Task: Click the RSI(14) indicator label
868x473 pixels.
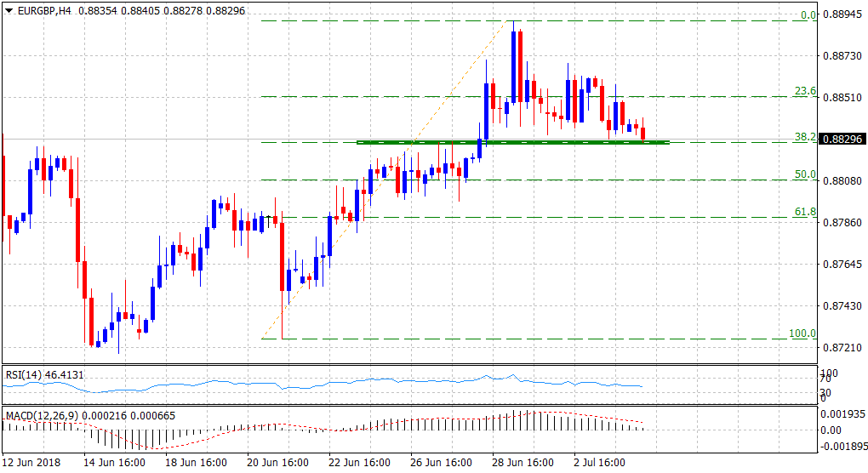Action: (45, 374)
